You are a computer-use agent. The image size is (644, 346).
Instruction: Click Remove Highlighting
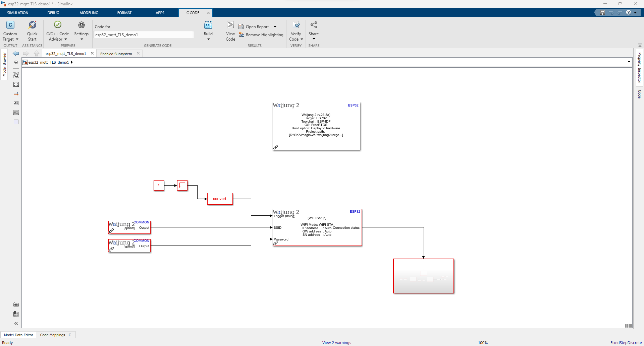coord(261,35)
